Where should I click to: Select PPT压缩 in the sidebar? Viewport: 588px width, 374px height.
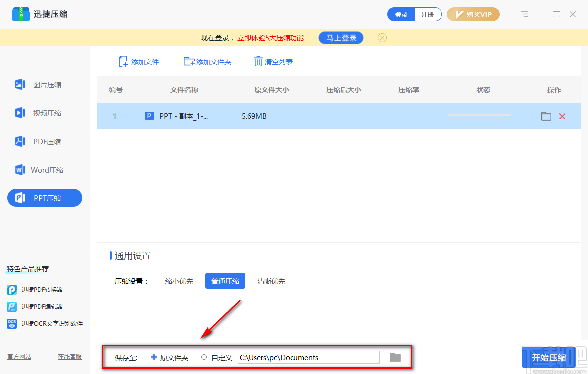tap(45, 198)
